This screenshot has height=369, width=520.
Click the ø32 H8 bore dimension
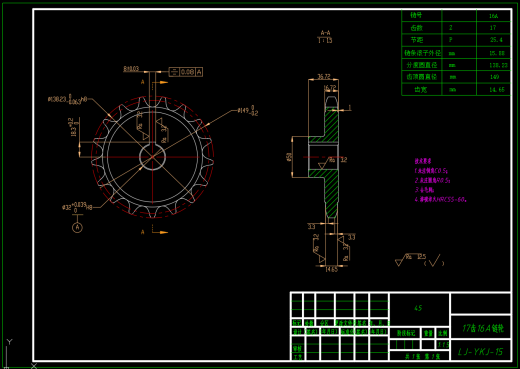coord(77,207)
